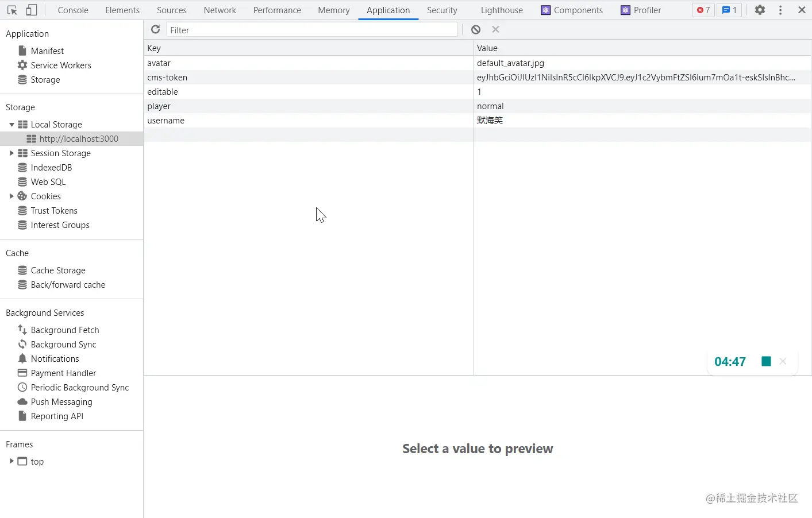Open Interest Groups item
The width and height of the screenshot is (812, 518).
60,225
